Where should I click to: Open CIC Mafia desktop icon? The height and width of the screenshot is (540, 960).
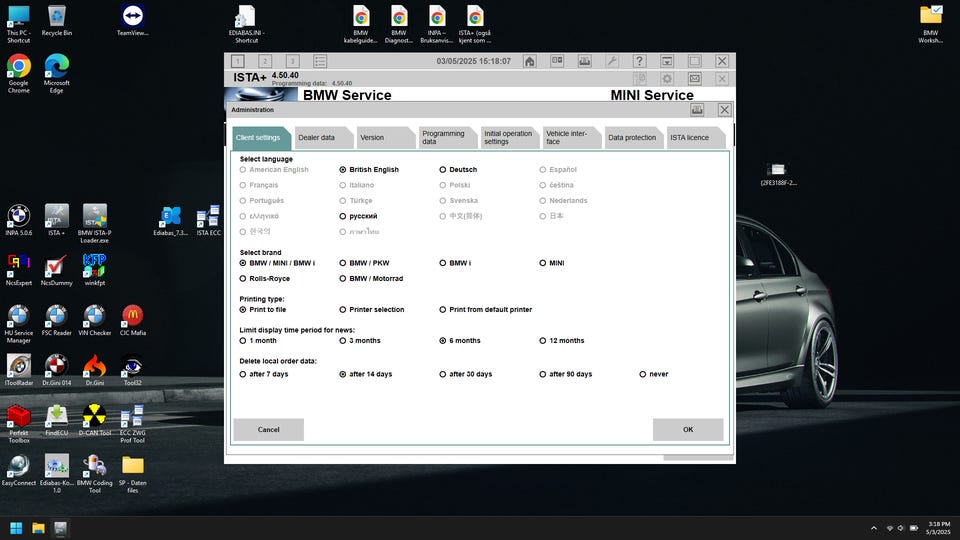pos(132,321)
